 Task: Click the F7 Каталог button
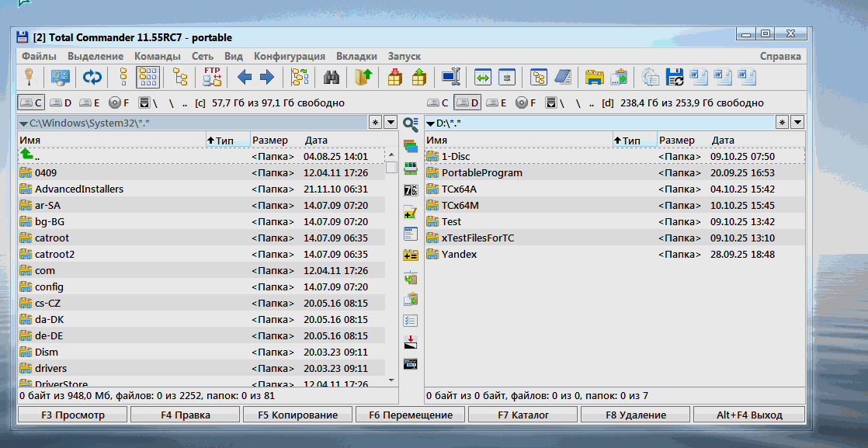pos(523,415)
